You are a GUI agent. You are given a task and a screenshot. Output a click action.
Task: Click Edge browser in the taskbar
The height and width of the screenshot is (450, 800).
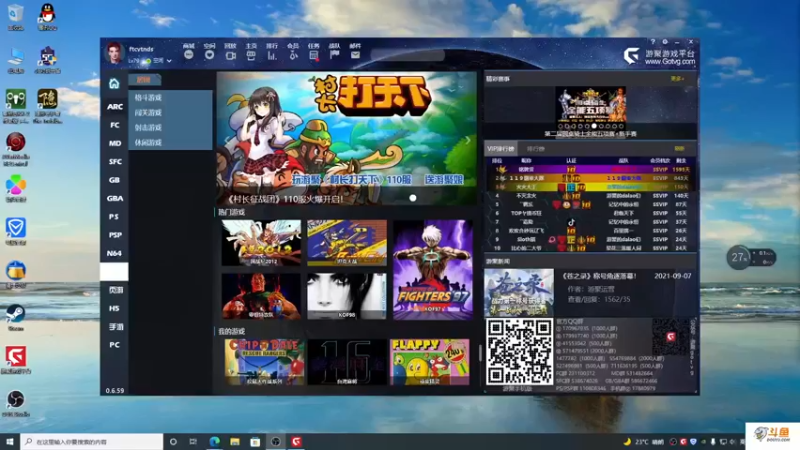point(214,441)
